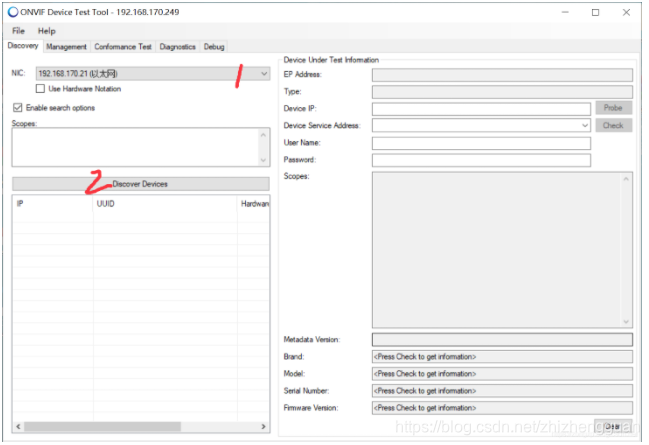Click the Check button

(x=613, y=125)
